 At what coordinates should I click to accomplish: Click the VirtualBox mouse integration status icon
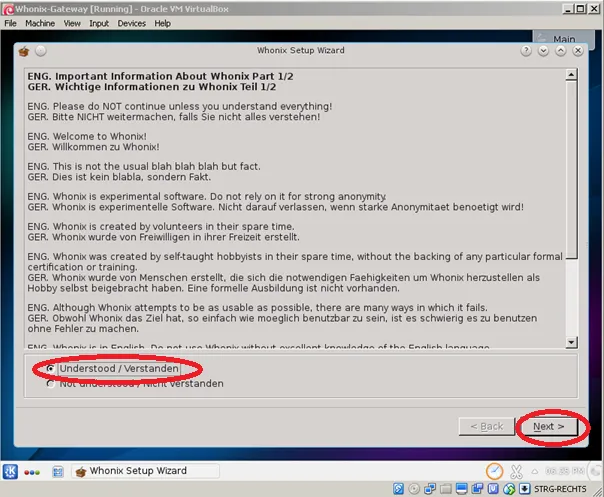pos(509,489)
